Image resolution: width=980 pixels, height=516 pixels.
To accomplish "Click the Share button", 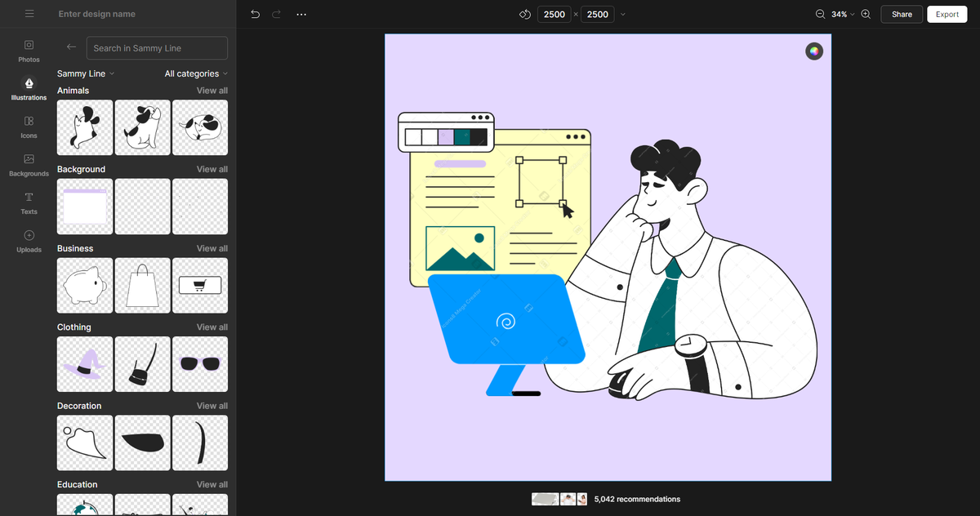I will click(902, 14).
